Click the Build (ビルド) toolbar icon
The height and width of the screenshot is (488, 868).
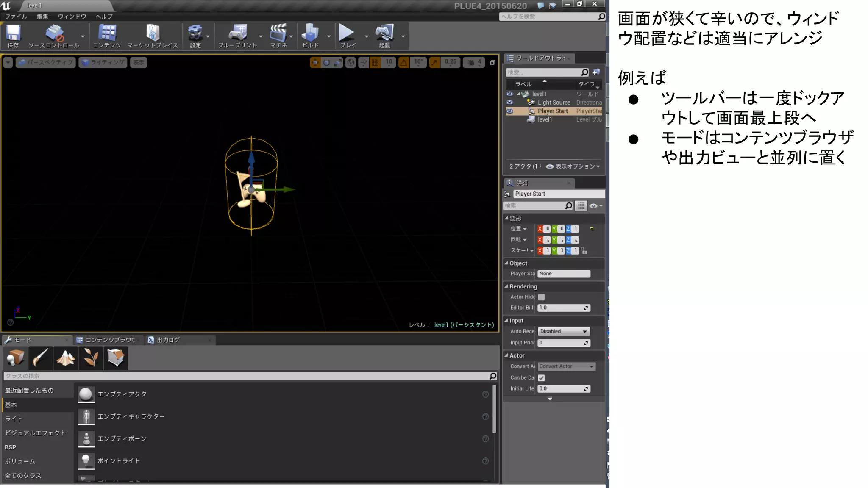click(x=310, y=35)
